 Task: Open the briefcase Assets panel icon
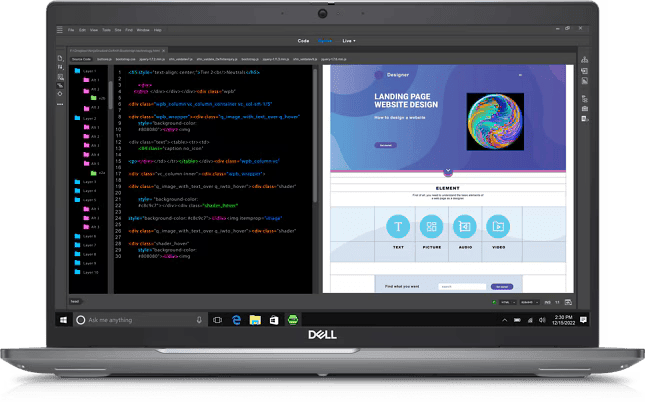585,109
